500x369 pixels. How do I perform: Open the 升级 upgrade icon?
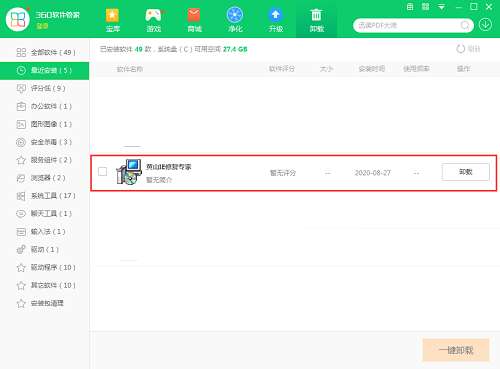276,20
